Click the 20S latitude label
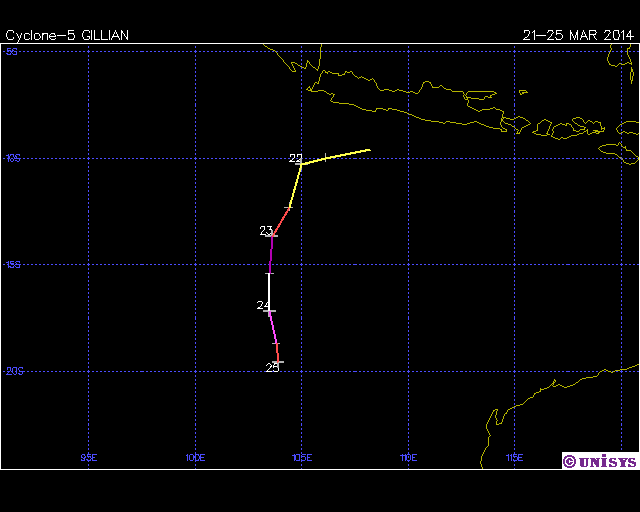Screen dimensions: 640x512 13,371
